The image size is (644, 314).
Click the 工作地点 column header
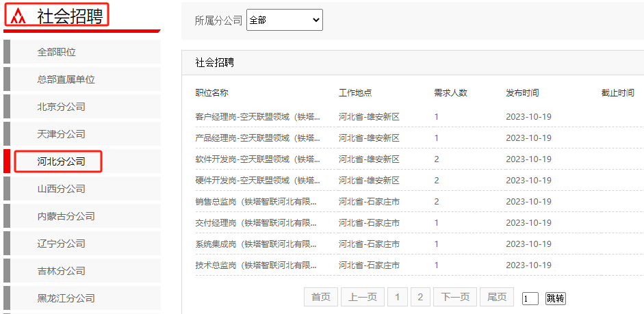[x=355, y=93]
